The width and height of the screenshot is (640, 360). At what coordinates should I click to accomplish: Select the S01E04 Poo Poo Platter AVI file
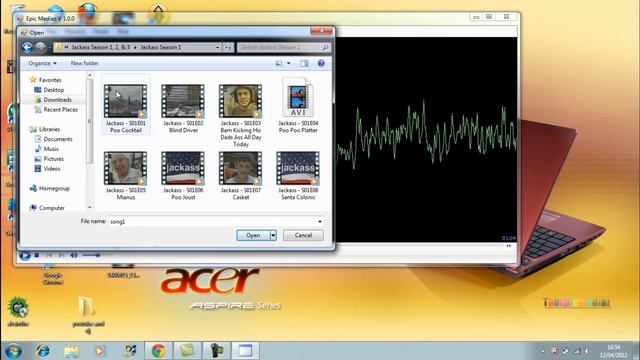click(298, 105)
